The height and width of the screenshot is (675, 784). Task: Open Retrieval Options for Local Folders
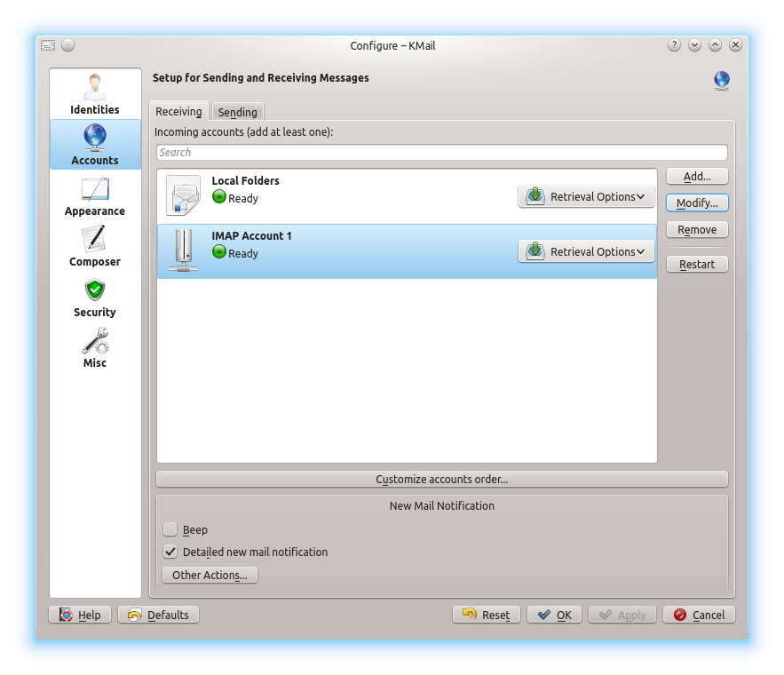tap(586, 196)
